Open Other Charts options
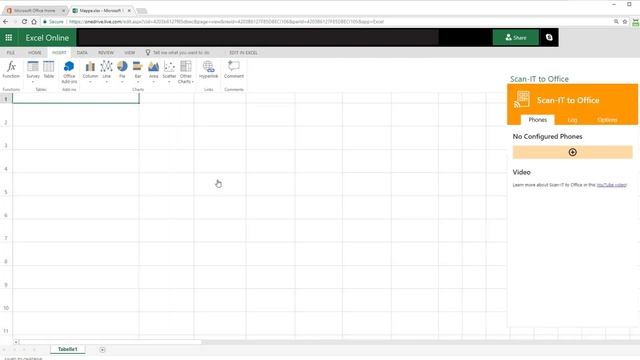 [x=186, y=72]
